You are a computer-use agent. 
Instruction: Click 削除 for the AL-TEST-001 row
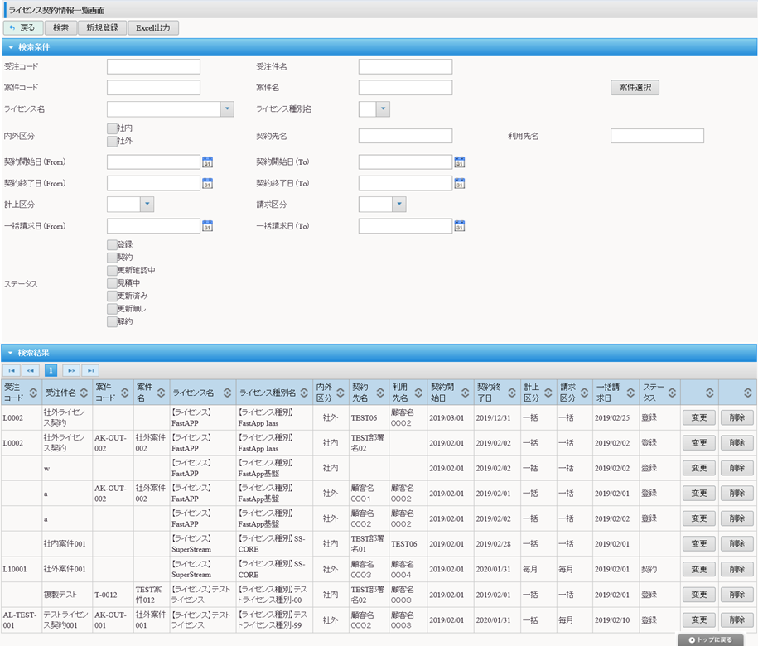(x=737, y=620)
